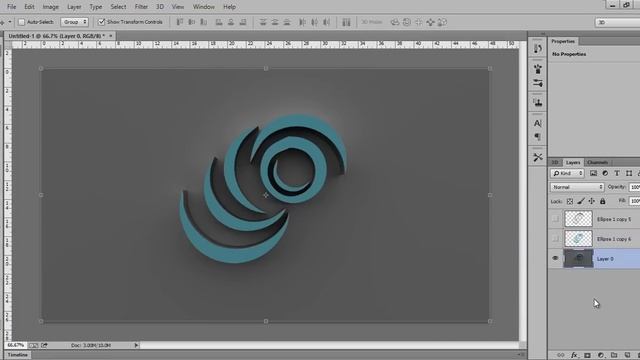640x360 pixels.
Task: Click the new group folder icon
Action: point(614,355)
